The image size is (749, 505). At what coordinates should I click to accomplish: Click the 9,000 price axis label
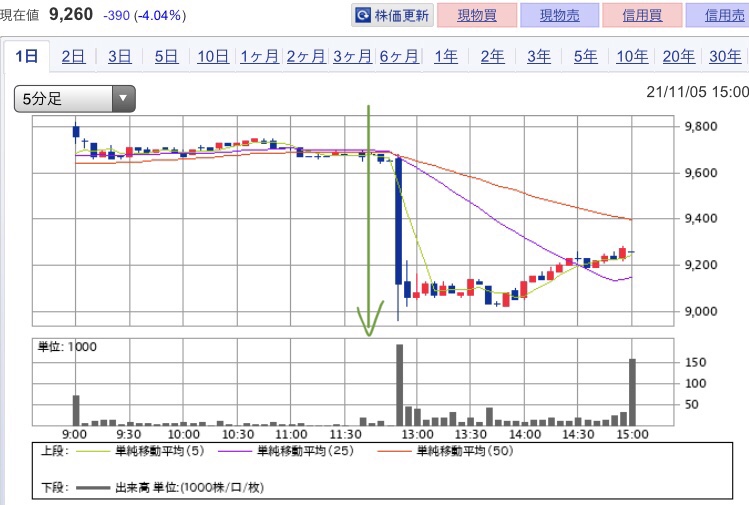[701, 312]
